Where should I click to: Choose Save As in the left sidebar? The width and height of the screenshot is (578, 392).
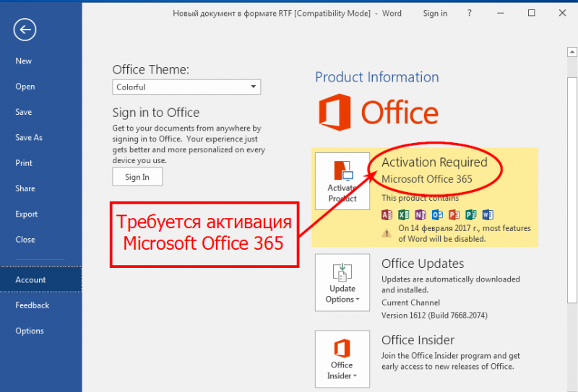point(29,137)
